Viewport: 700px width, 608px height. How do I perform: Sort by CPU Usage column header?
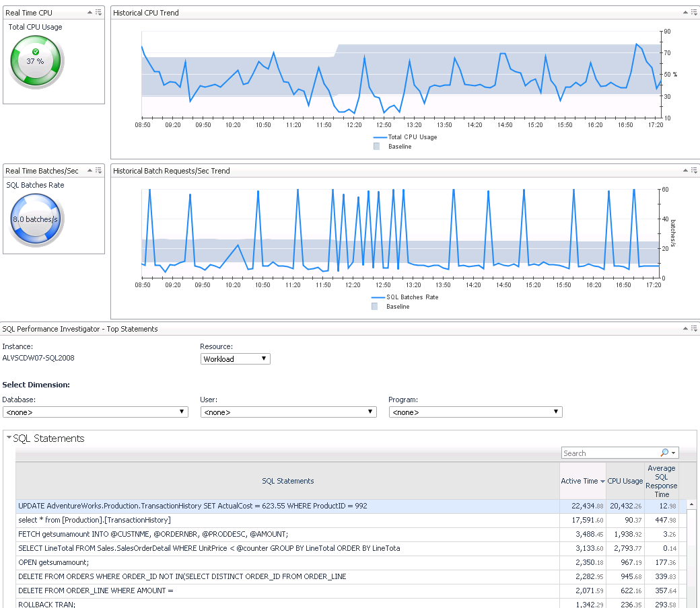(625, 481)
